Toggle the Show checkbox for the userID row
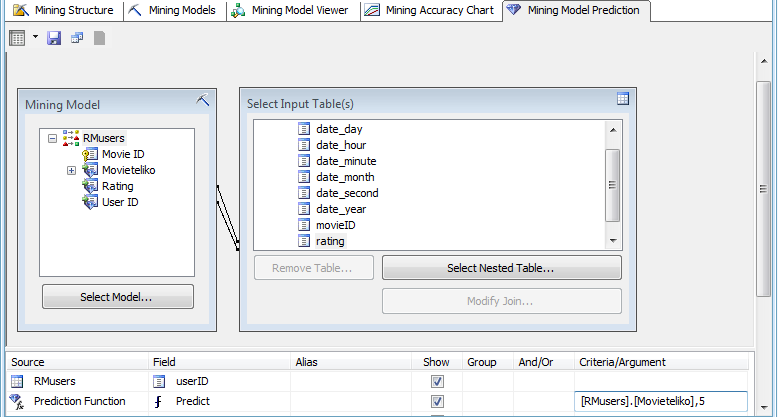The width and height of the screenshot is (778, 417). point(437,381)
